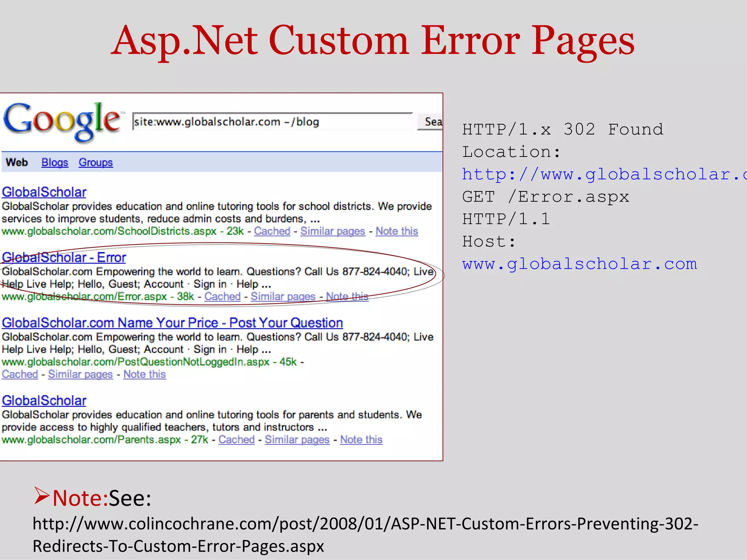Click the partially visible Search button
The image size is (747, 560).
coord(430,121)
